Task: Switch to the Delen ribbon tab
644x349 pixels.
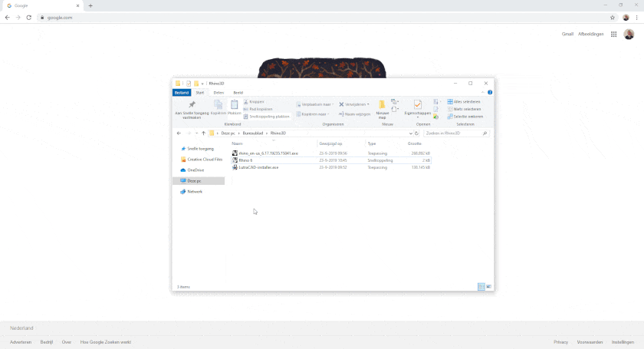Action: coord(219,93)
